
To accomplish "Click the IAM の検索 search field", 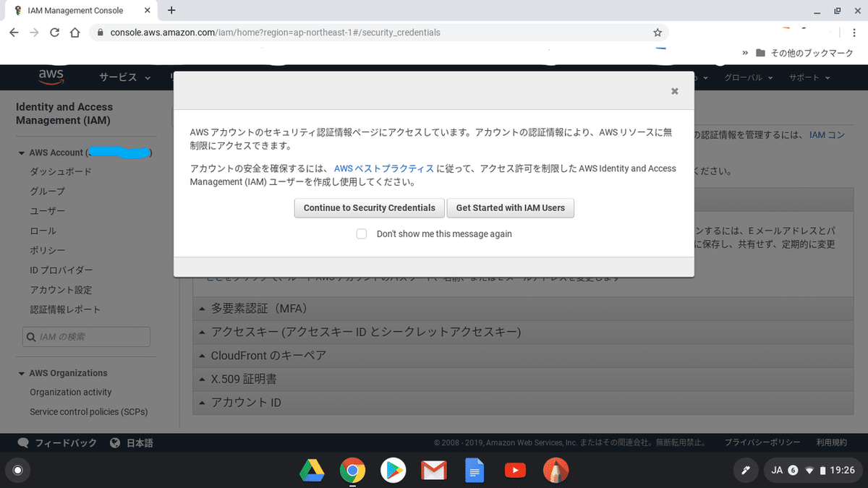I will tap(86, 337).
